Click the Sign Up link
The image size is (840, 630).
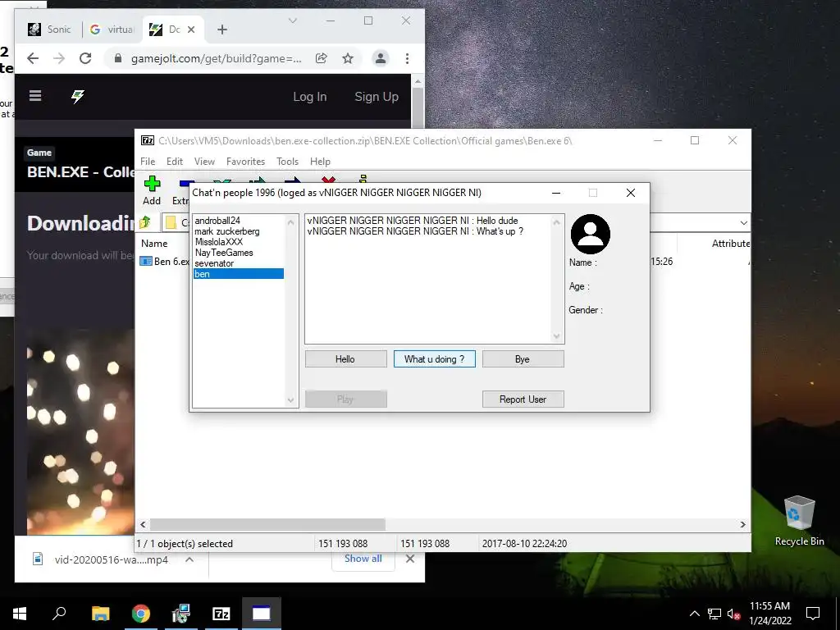(377, 97)
